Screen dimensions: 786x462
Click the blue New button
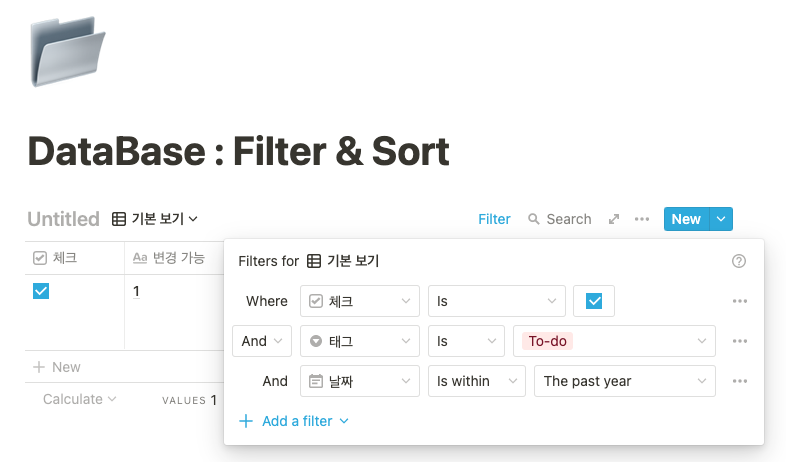click(x=686, y=219)
